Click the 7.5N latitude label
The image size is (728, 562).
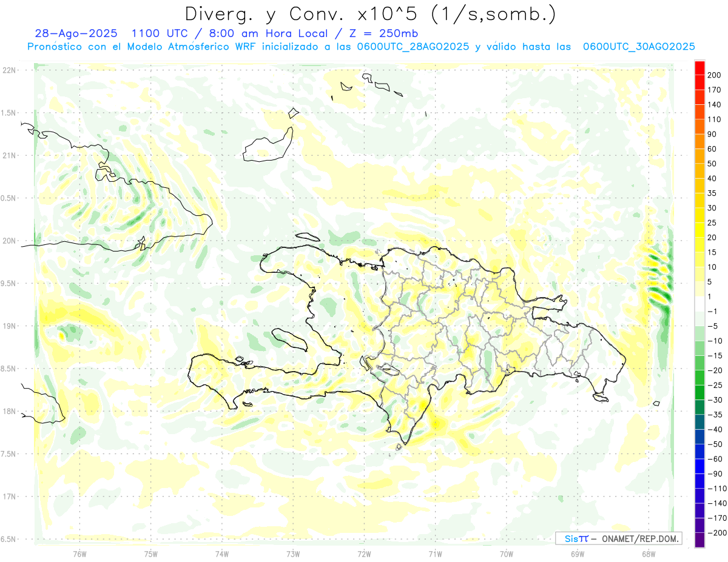pos(8,453)
